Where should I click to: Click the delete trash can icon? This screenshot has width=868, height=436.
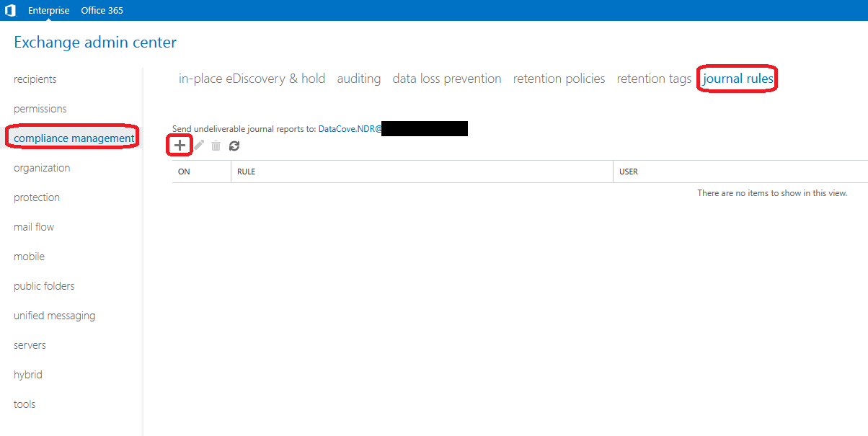[x=216, y=146]
